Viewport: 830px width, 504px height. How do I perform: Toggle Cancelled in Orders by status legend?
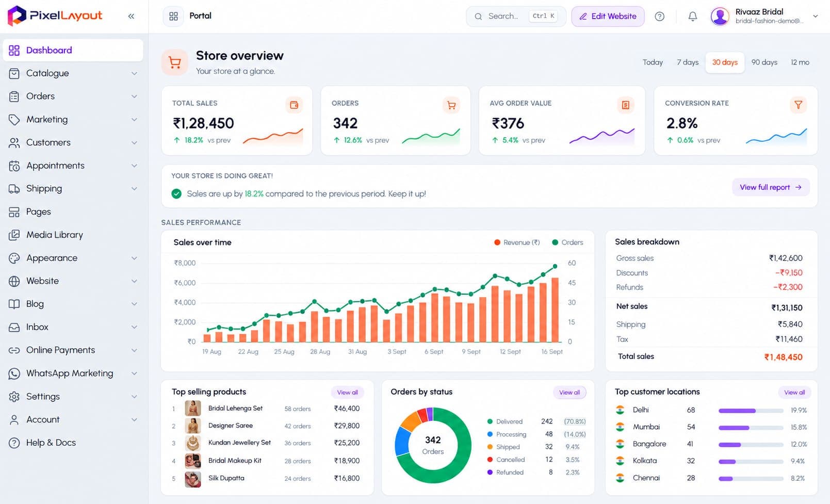point(506,460)
